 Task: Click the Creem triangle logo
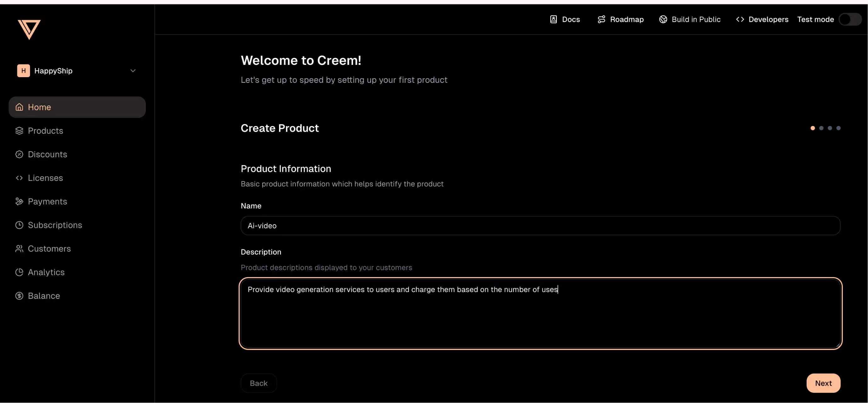tap(29, 29)
